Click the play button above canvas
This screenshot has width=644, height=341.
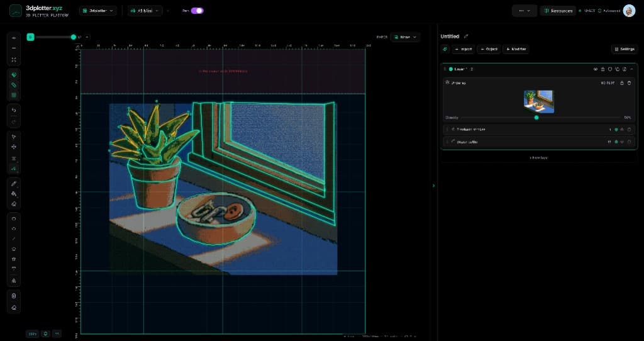pyautogui.click(x=30, y=37)
